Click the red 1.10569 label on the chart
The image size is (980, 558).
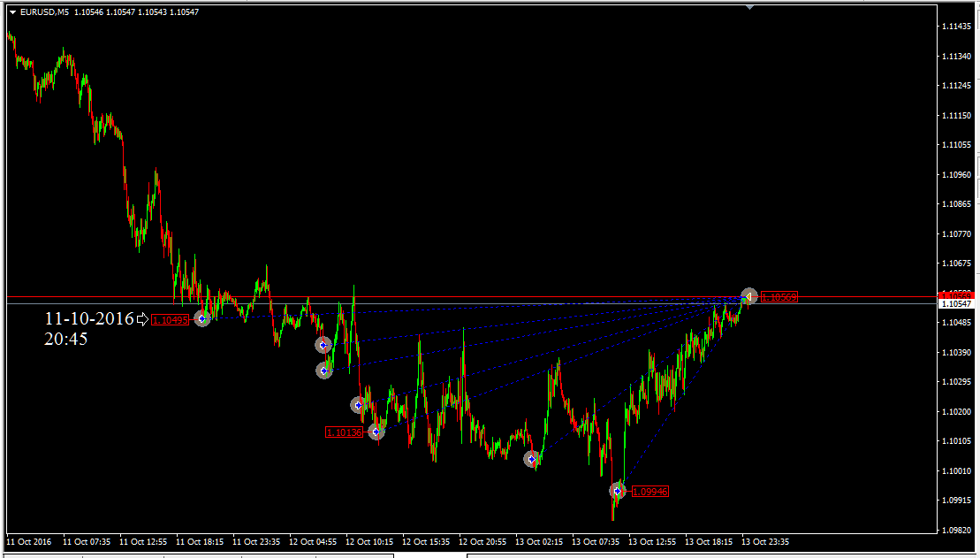tap(779, 297)
